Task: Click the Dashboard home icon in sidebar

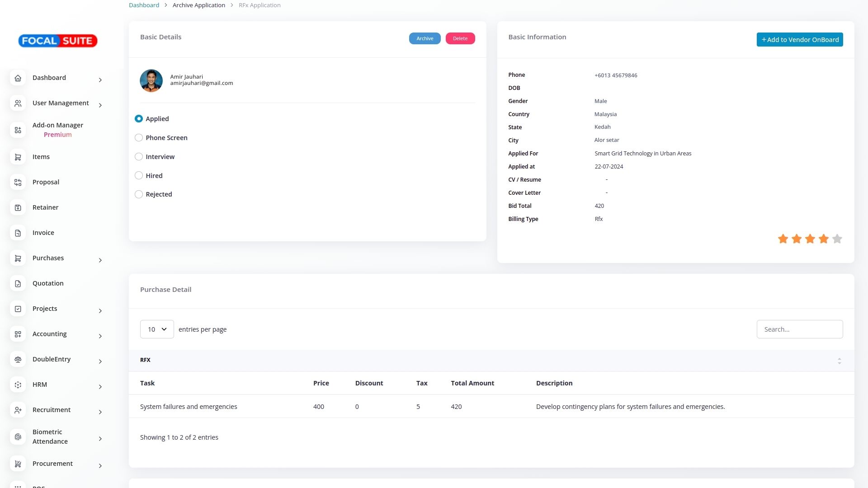Action: 18,78
